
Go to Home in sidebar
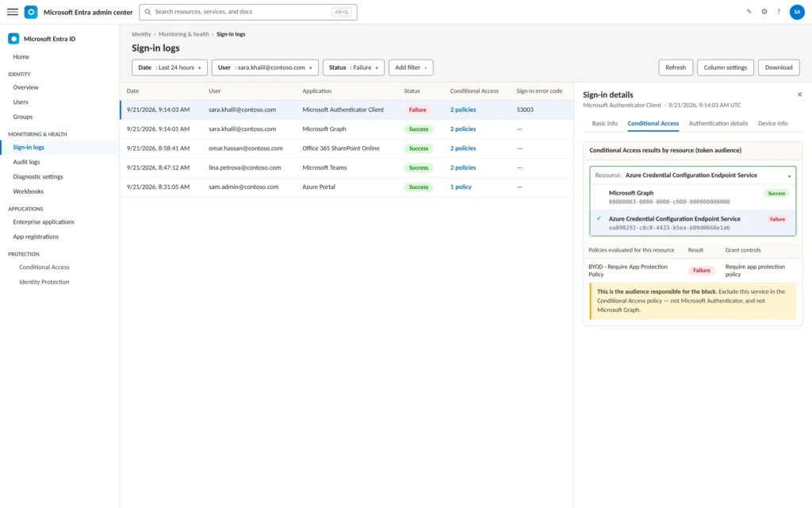[21, 57]
